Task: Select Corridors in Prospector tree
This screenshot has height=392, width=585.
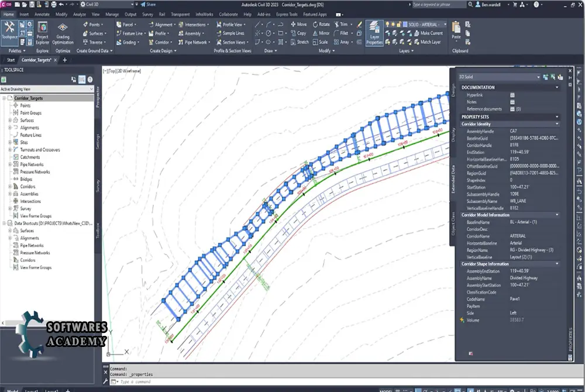Action: click(27, 187)
